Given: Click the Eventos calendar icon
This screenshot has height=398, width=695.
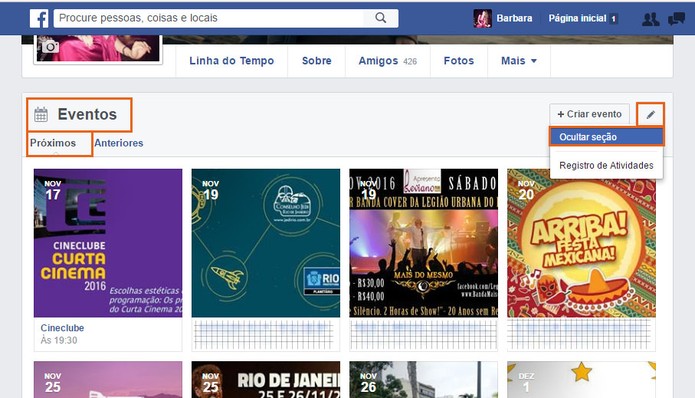Looking at the screenshot, I should (x=41, y=114).
